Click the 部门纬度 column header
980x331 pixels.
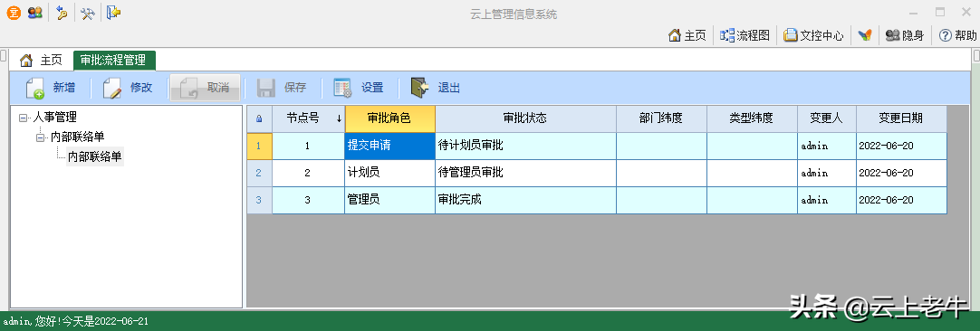pyautogui.click(x=661, y=118)
